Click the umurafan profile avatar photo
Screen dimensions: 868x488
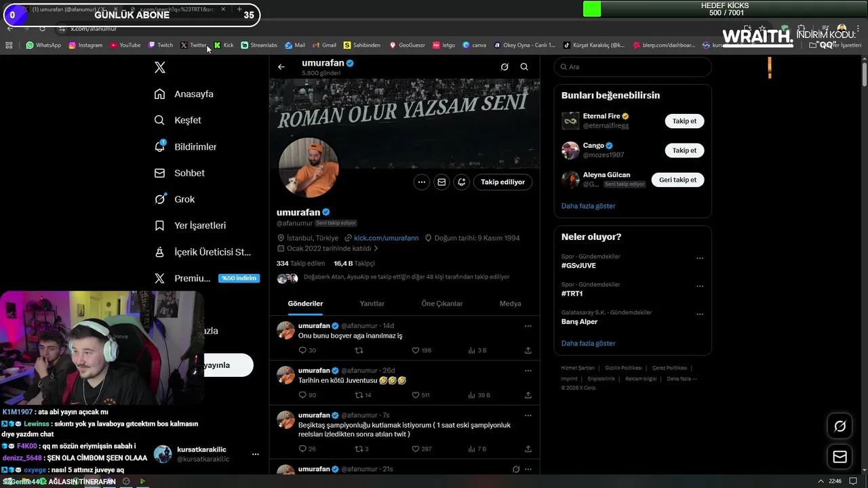309,167
